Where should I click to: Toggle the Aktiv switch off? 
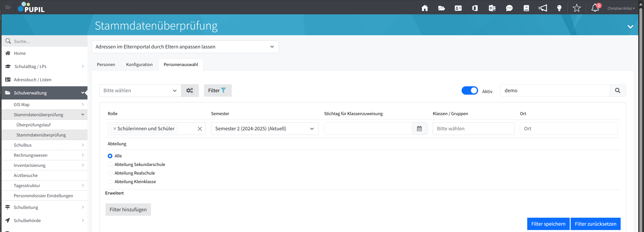[x=469, y=90]
